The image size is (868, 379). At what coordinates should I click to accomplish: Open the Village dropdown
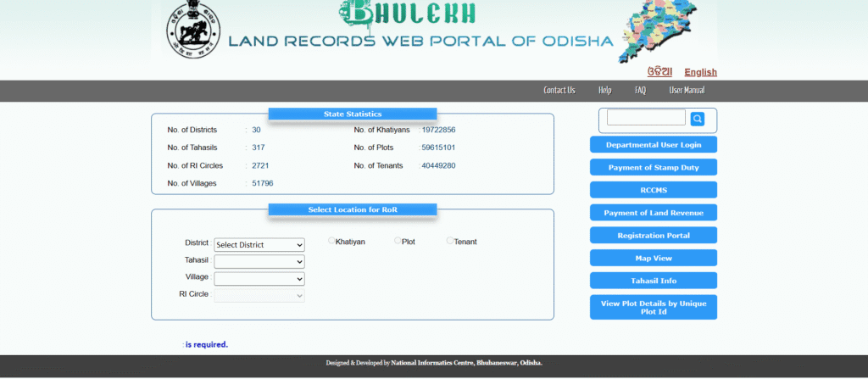tap(259, 279)
